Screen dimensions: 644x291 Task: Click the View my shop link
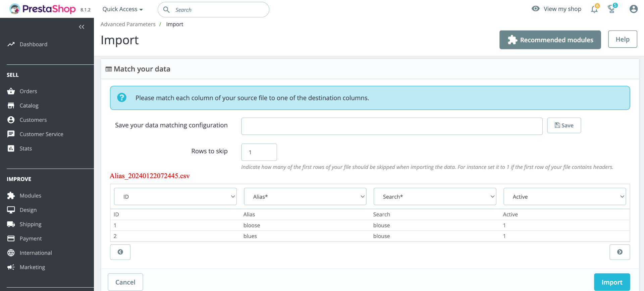pyautogui.click(x=562, y=9)
